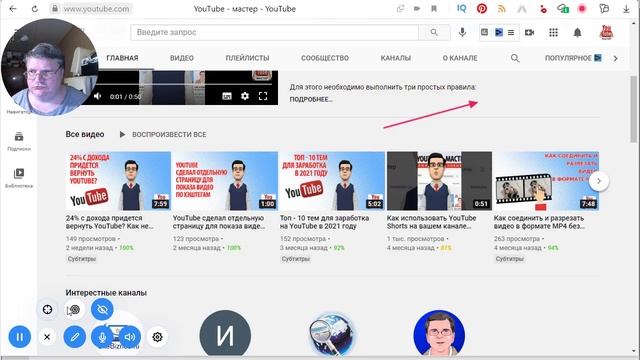Open the О КАНАЛЕ tab
Screen dimensions: 640x360
460,58
